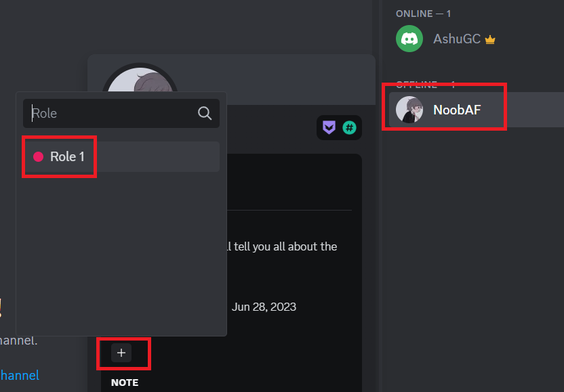
Task: Click the ONLINE — 1 group header
Action: [424, 14]
